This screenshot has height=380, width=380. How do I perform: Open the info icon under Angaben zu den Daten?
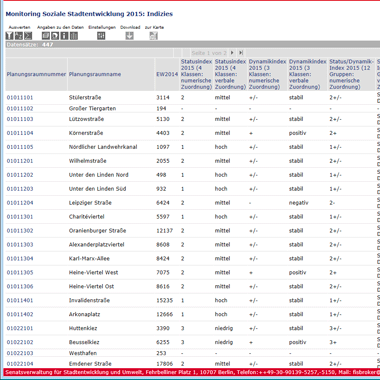tap(64, 36)
